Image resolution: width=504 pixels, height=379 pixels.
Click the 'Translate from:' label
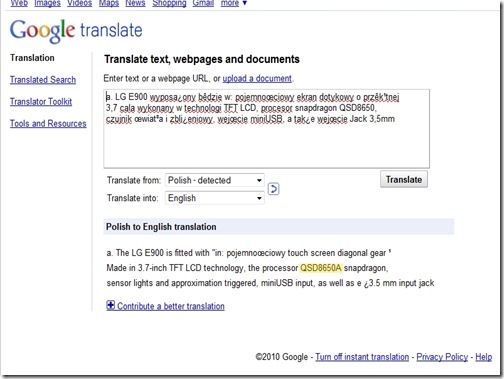[134, 180]
